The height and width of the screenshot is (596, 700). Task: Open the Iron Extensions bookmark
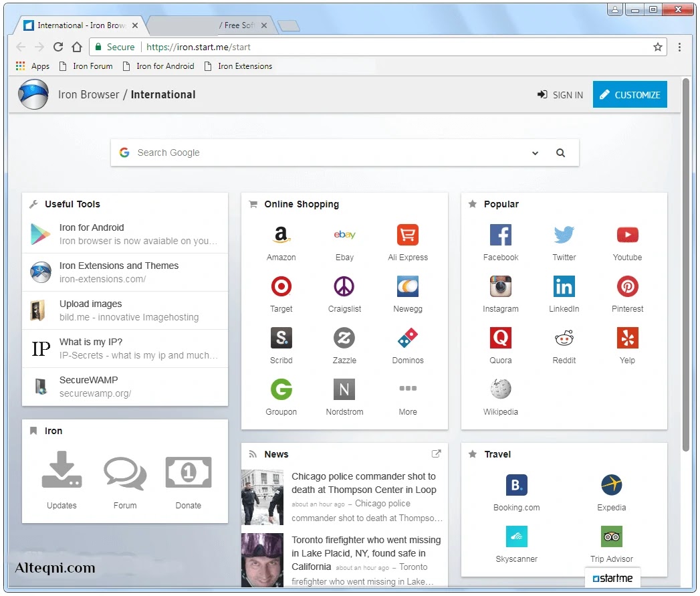click(x=239, y=66)
